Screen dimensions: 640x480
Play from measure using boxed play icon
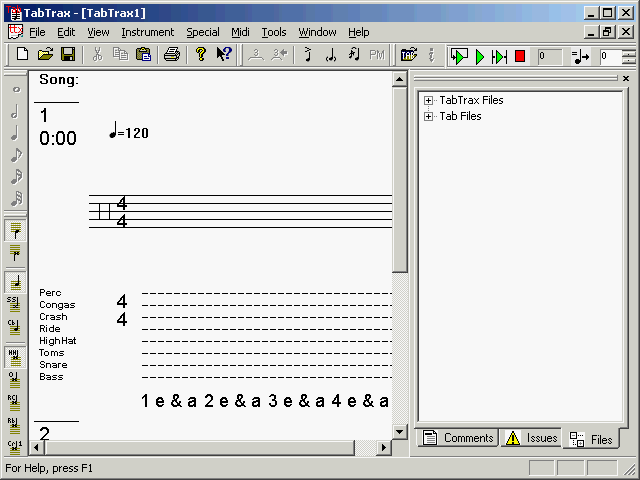459,56
